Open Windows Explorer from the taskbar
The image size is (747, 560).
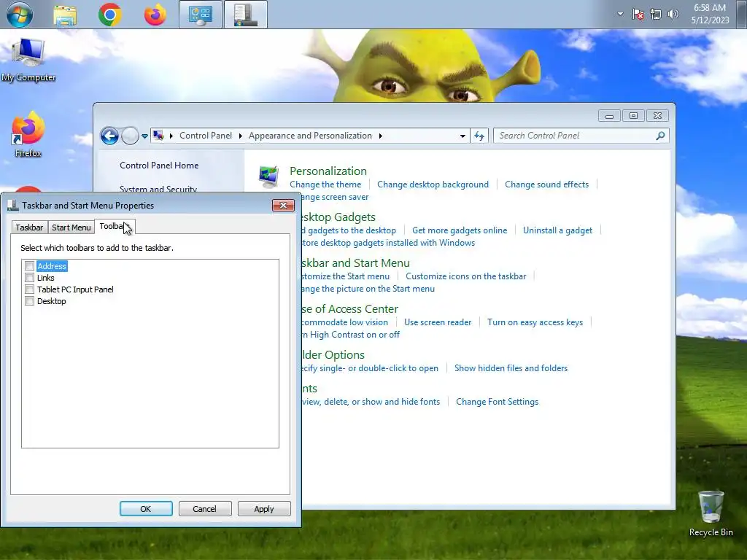65,15
